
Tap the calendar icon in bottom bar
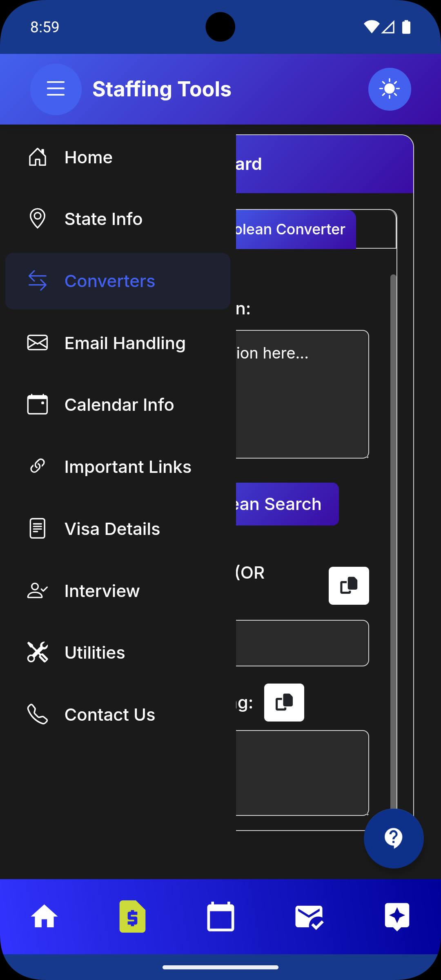[x=220, y=916]
